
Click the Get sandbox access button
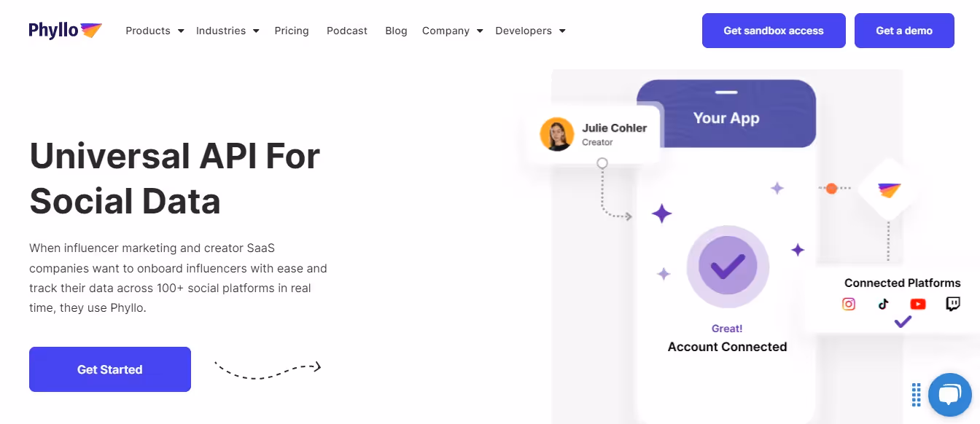click(x=774, y=31)
